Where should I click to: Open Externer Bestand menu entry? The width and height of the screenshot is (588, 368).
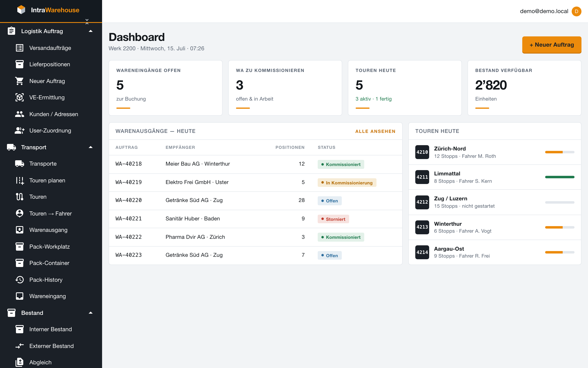(x=51, y=346)
